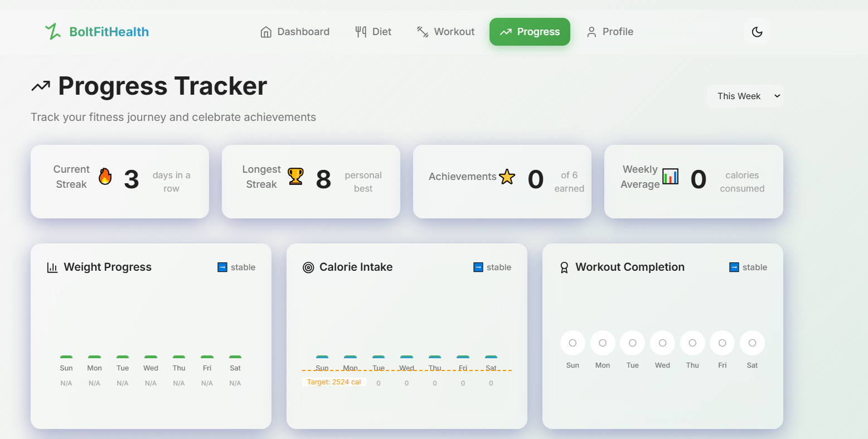Viewport: 868px width, 439px height.
Task: Select the Progress tab in navigation
Action: (529, 32)
